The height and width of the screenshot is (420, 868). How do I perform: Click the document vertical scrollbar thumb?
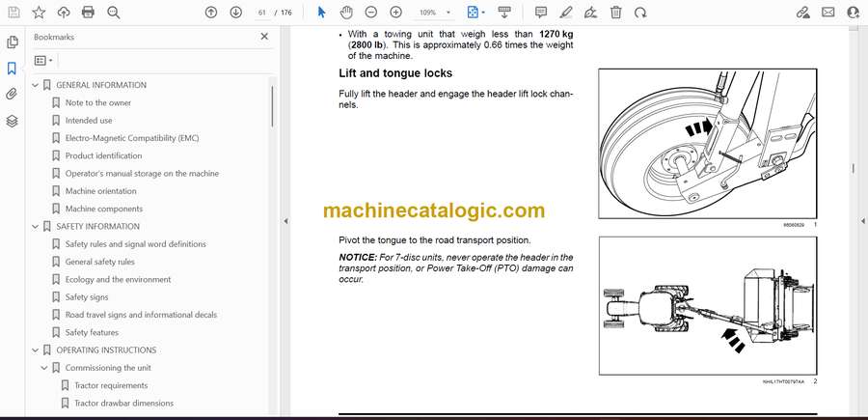(x=853, y=168)
